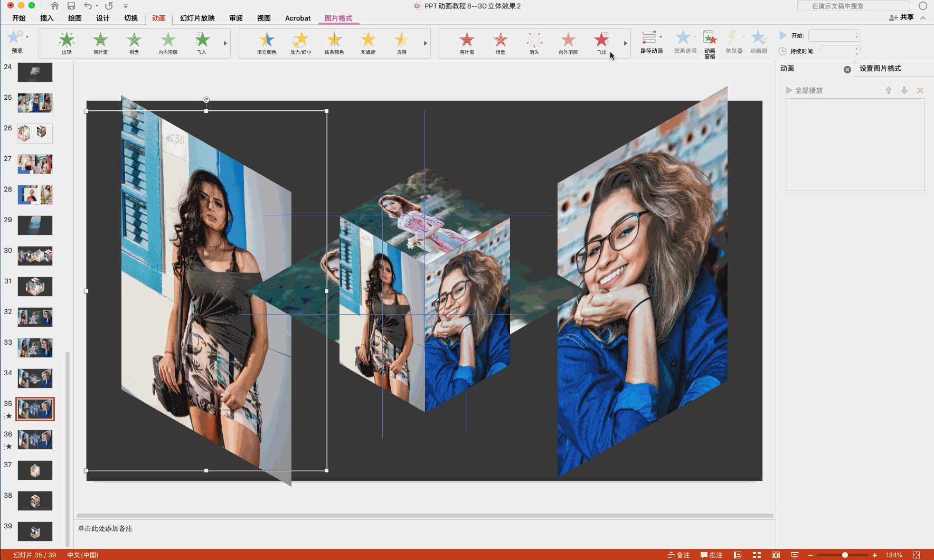
Task: Select slide 37 thumbnail
Action: (35, 470)
